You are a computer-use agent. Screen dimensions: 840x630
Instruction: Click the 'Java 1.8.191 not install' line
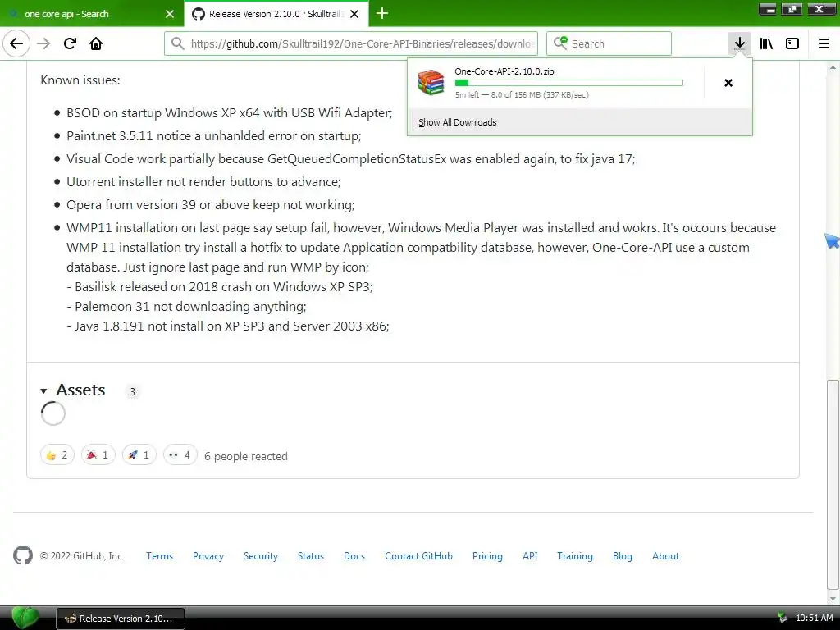click(x=228, y=326)
